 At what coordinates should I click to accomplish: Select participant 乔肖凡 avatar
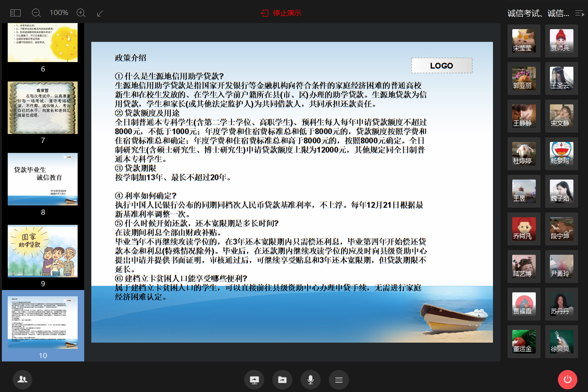point(524,229)
